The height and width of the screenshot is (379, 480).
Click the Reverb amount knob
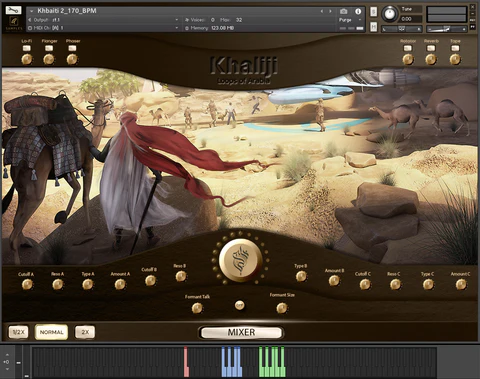[x=431, y=59]
